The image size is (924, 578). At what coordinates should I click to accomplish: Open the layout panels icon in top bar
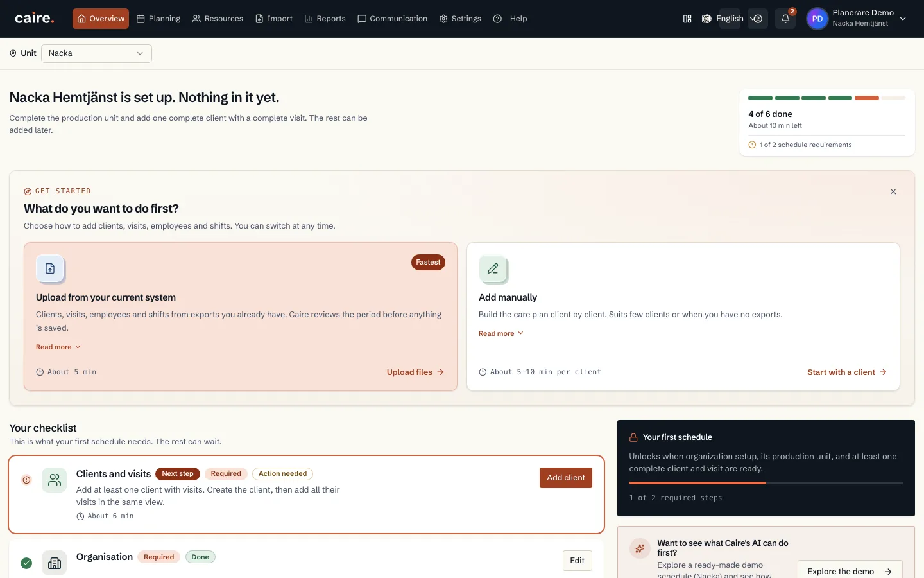click(x=687, y=19)
